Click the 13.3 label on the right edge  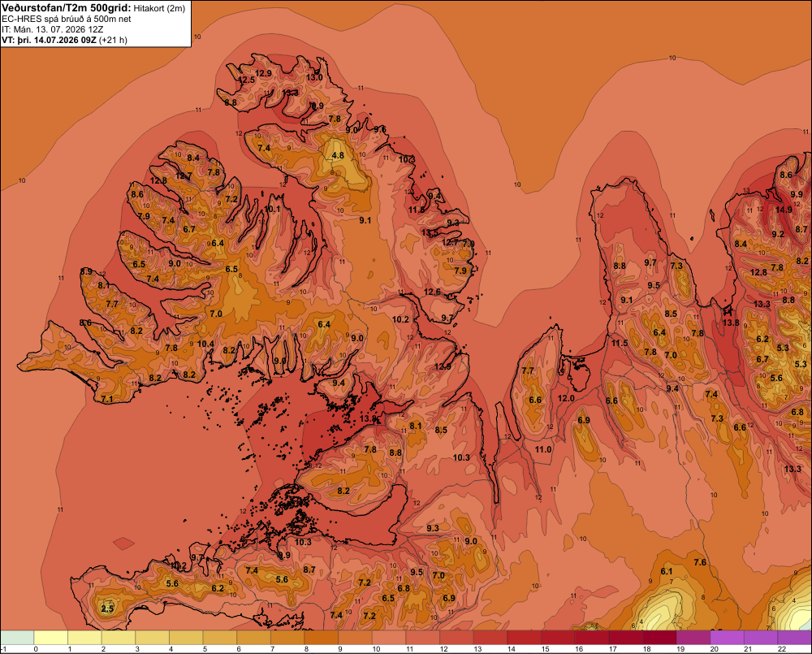click(x=793, y=469)
